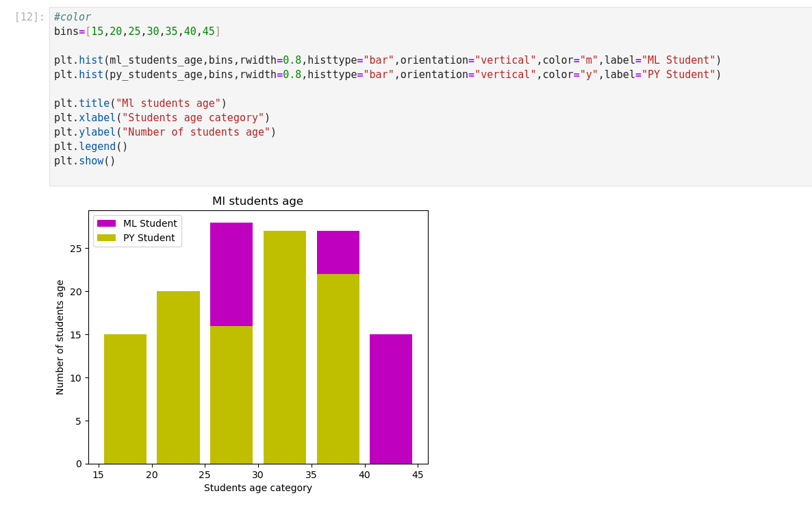The image size is (812, 511).
Task: Click the plt.legend() code line
Action: click(90, 147)
